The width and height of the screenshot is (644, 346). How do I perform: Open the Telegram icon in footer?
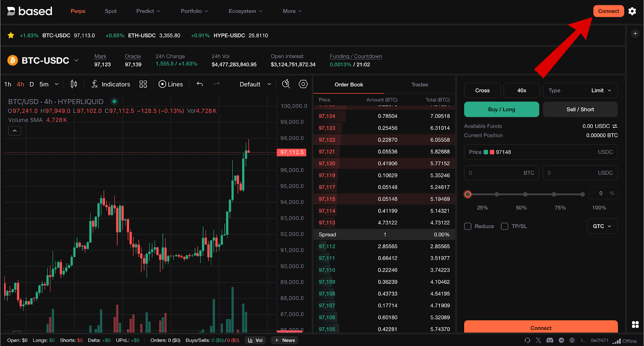(561, 340)
